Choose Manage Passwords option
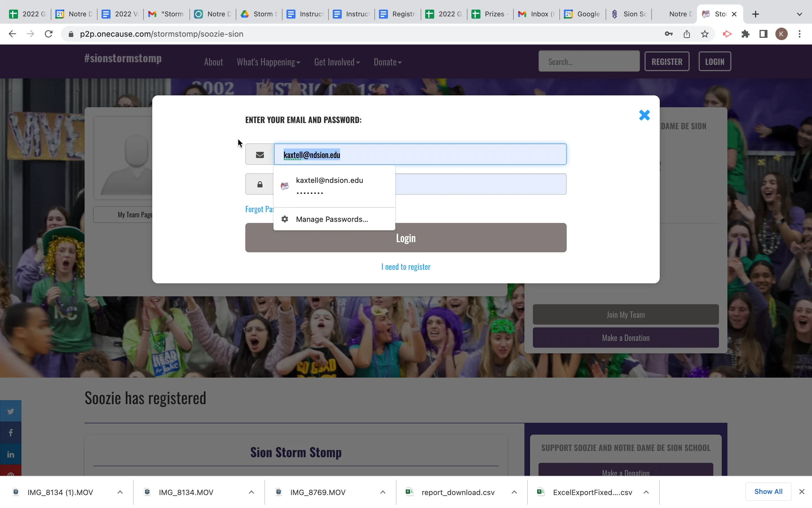The height and width of the screenshot is (508, 812). tap(334, 219)
